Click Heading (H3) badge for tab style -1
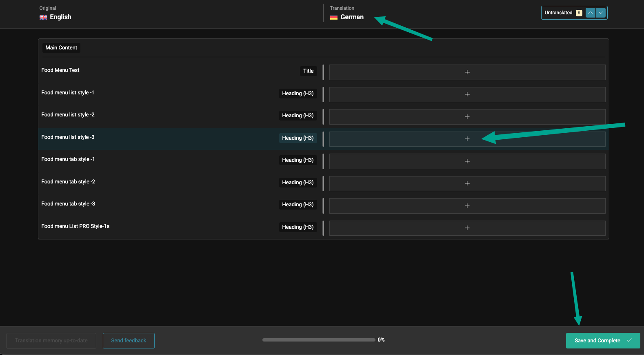 tap(298, 160)
